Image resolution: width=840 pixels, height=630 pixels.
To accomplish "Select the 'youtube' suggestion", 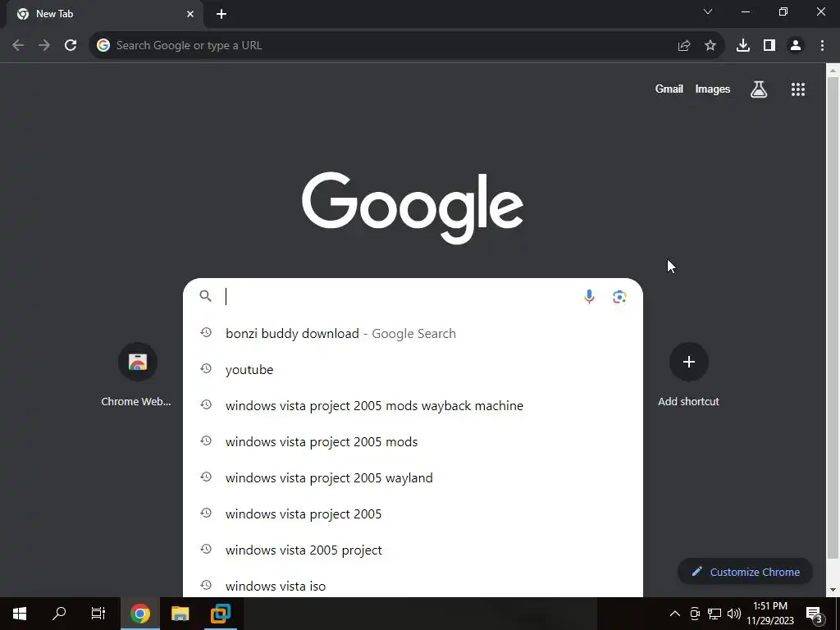I will coord(413,369).
